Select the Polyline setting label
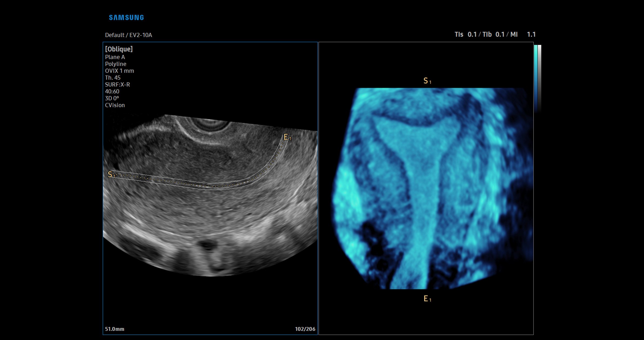Viewport: 644px width, 340px height. click(116, 64)
